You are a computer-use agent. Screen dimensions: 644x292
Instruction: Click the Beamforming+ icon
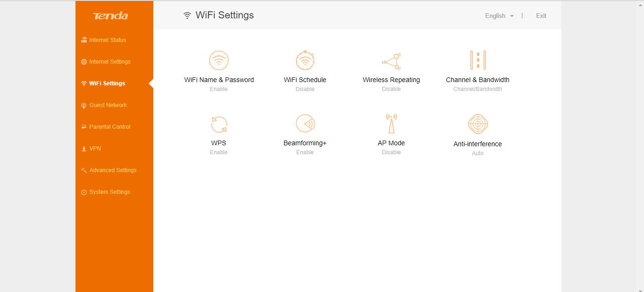[x=305, y=124]
